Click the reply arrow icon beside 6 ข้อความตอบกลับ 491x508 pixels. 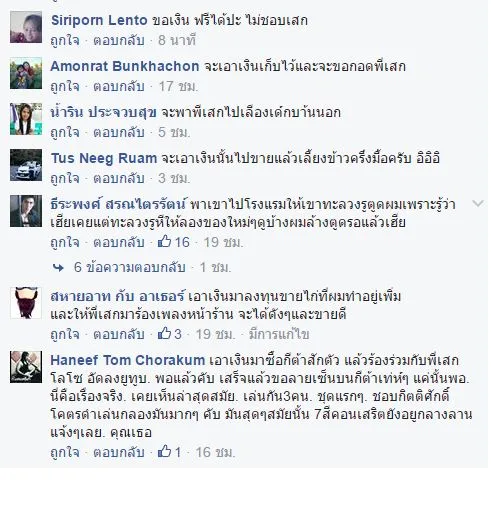[x=58, y=267]
